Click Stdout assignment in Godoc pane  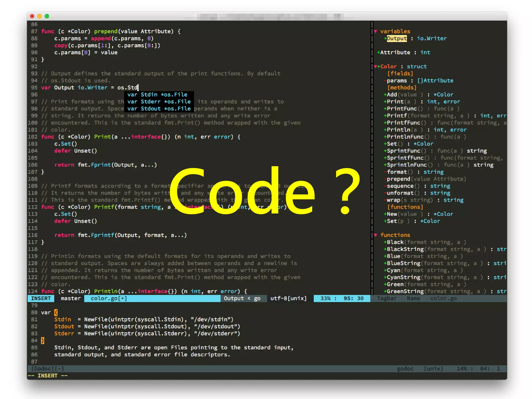point(147,326)
